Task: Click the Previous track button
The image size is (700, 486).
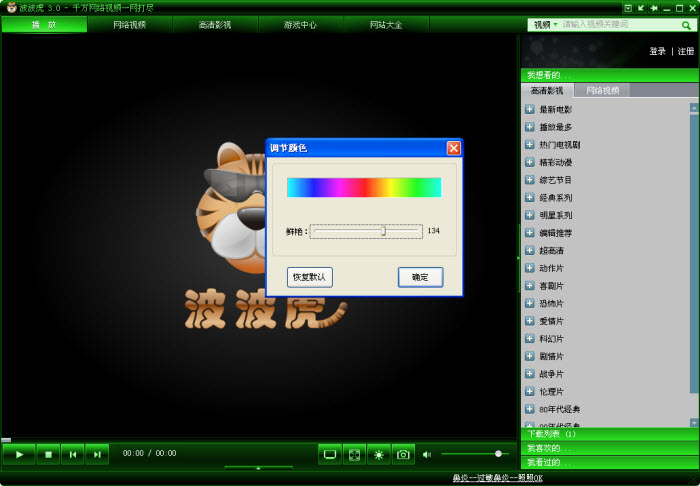Action: pyautogui.click(x=72, y=454)
